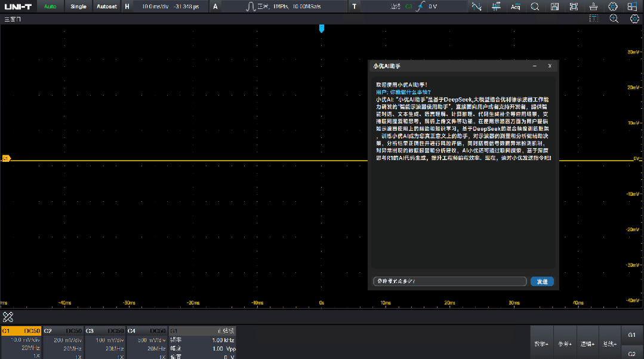Click C3 100 mV/div scale value

[x=110, y=340]
